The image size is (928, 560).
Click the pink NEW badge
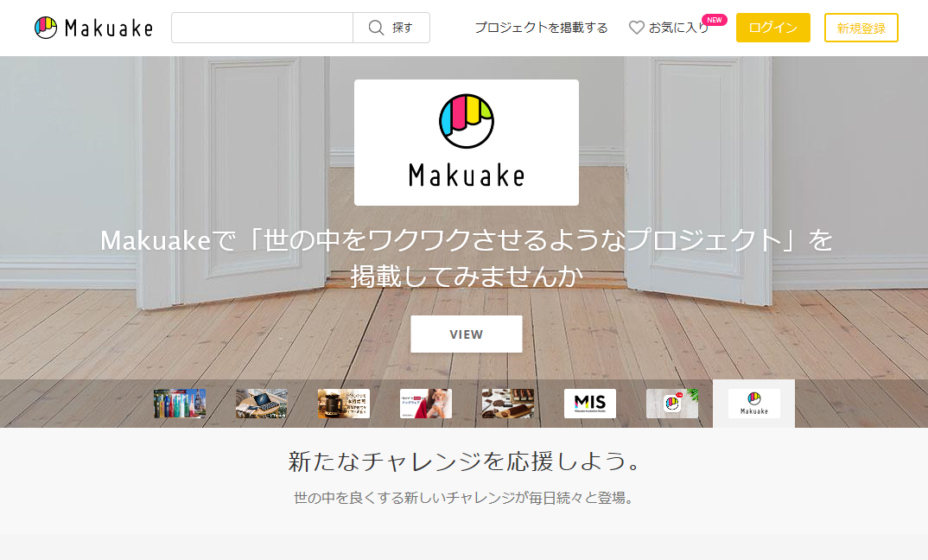(x=715, y=20)
